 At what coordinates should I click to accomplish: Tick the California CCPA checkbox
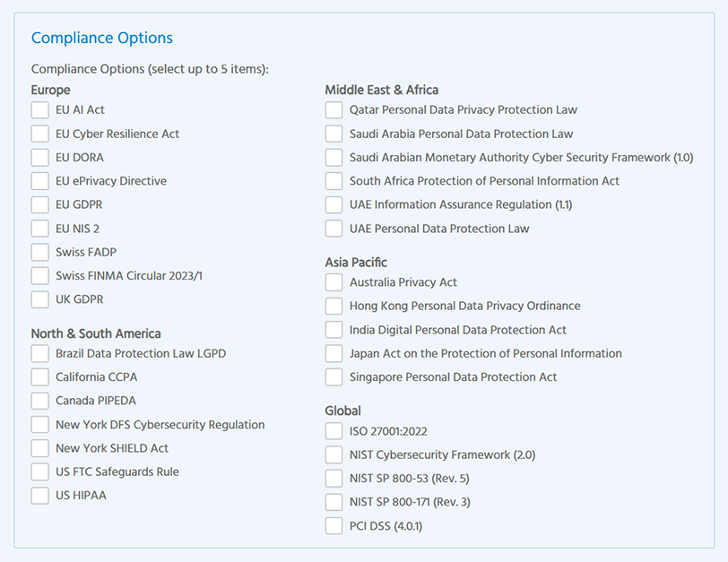39,377
